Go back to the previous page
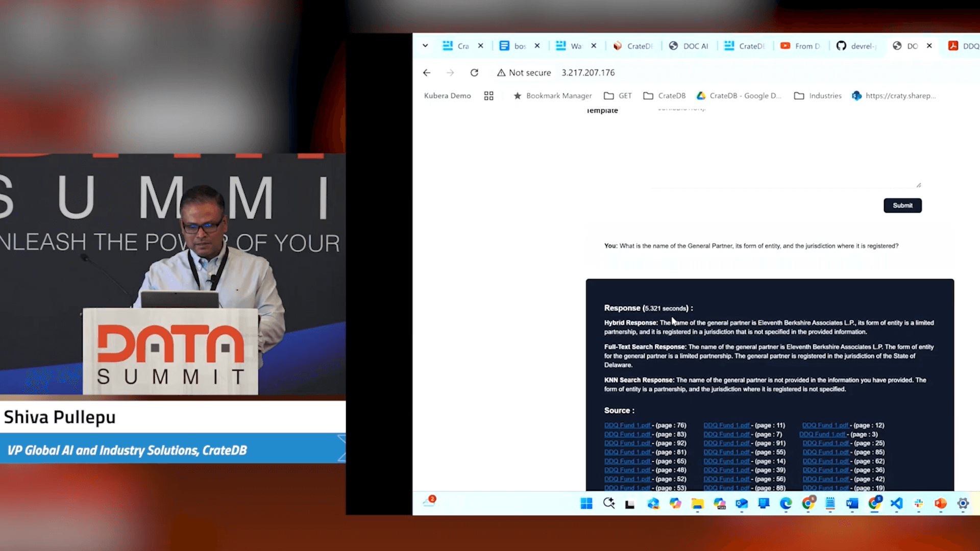 pyautogui.click(x=427, y=73)
